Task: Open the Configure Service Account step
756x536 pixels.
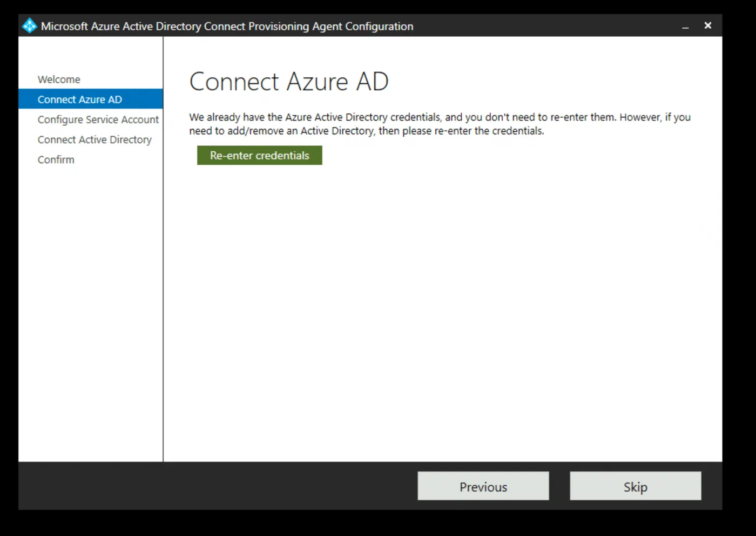Action: coord(98,119)
